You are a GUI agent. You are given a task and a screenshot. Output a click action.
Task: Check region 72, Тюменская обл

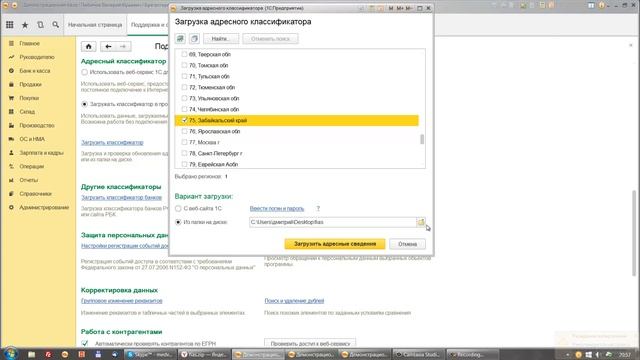[x=184, y=87]
